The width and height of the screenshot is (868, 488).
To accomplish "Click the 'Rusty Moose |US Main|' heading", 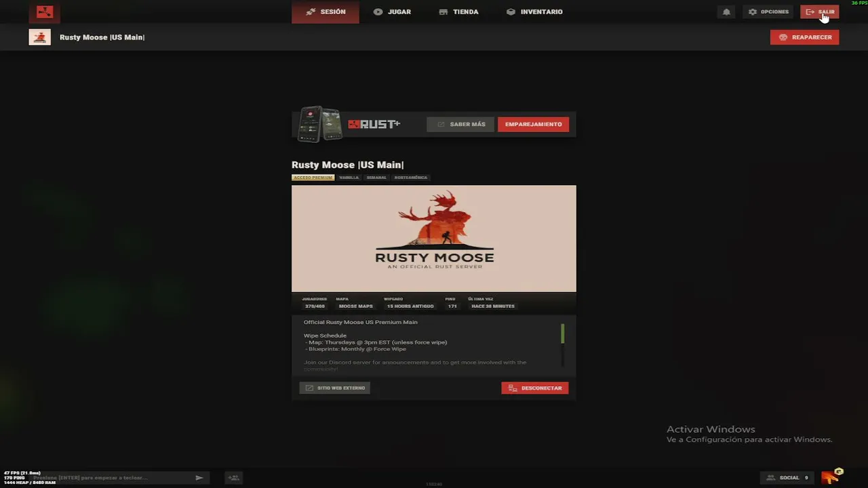I will [348, 165].
